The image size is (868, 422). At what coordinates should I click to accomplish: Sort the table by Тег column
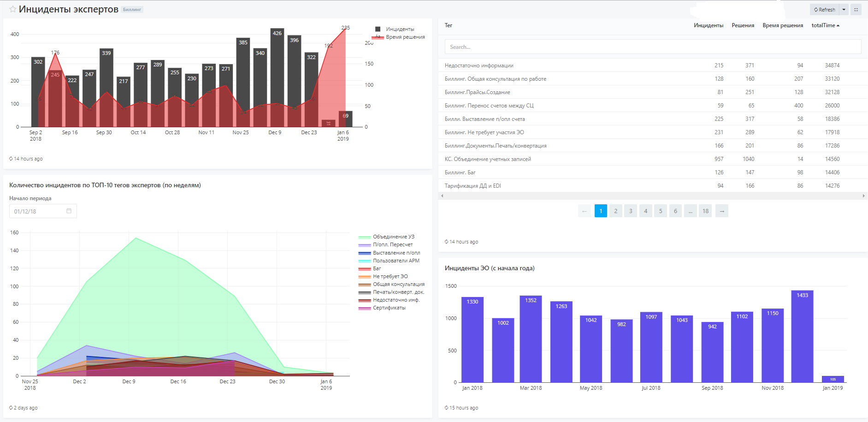[x=449, y=25]
